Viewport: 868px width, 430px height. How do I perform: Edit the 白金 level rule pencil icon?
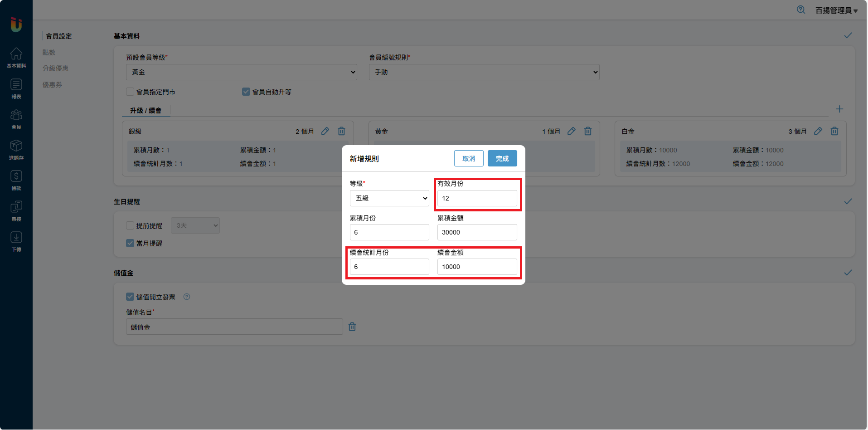coord(818,131)
